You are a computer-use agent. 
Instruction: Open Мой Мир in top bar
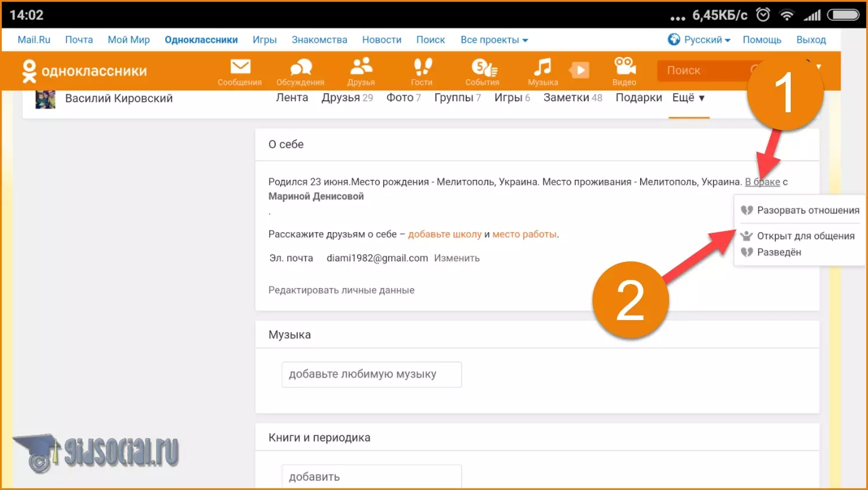pos(128,40)
